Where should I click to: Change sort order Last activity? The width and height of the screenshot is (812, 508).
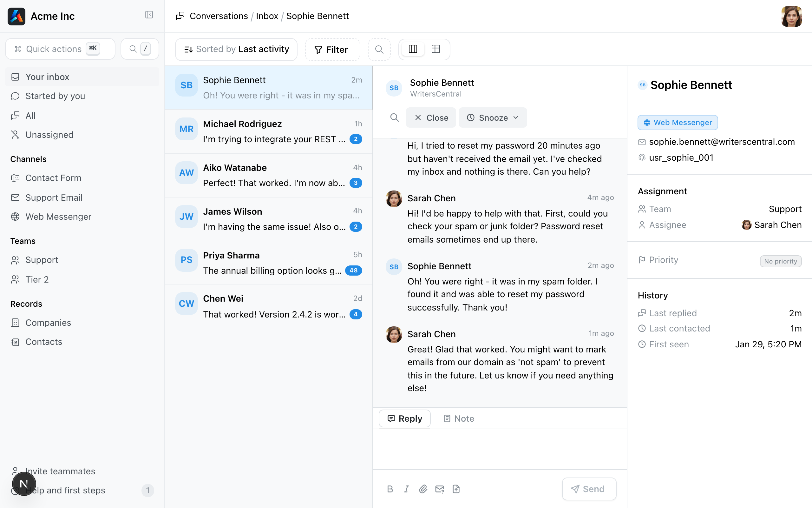[x=236, y=50]
